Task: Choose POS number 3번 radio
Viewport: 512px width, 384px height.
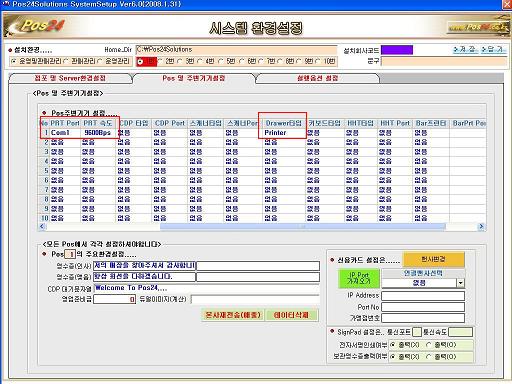Action: (180, 61)
